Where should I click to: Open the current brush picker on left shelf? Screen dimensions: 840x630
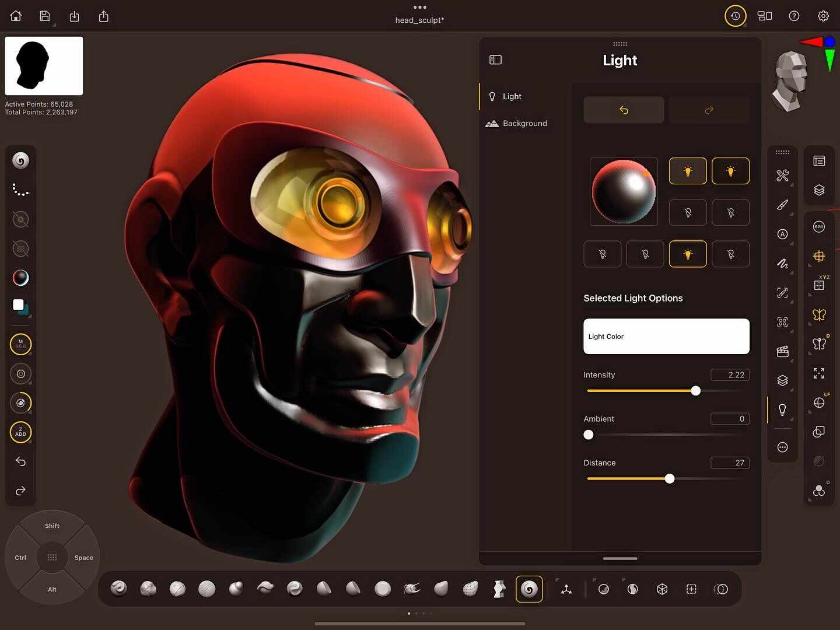click(20, 160)
